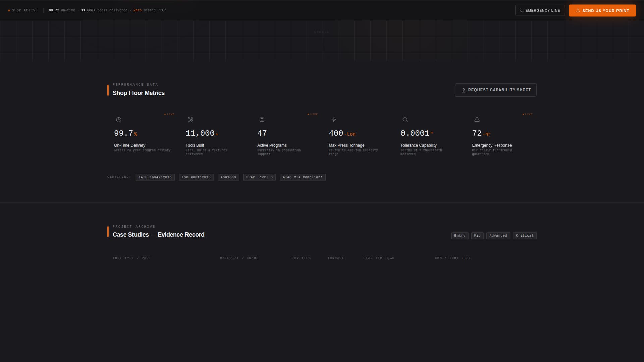
Task: Sort by the LEAD TIME Q-D column header
Action: click(379, 258)
